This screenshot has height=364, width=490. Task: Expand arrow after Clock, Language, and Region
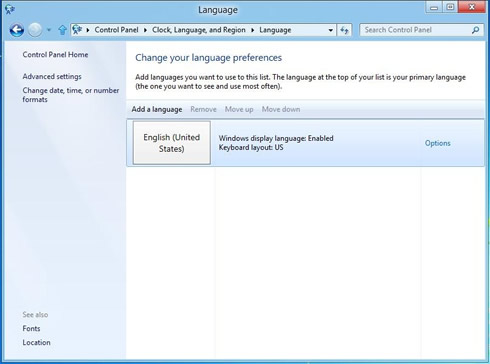point(253,30)
